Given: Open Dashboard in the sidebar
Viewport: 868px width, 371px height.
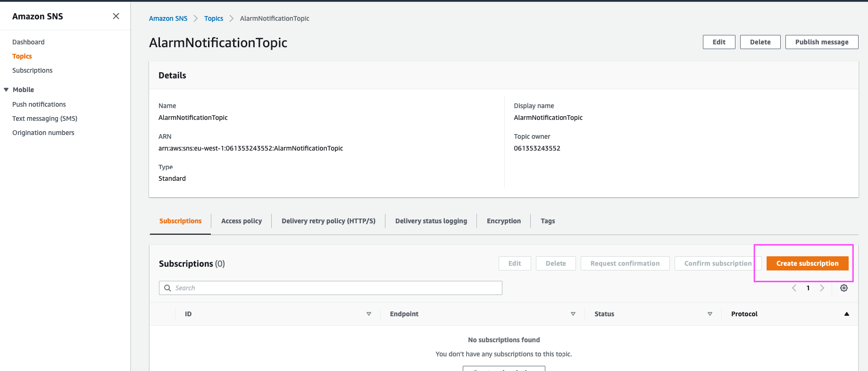Looking at the screenshot, I should pyautogui.click(x=28, y=42).
